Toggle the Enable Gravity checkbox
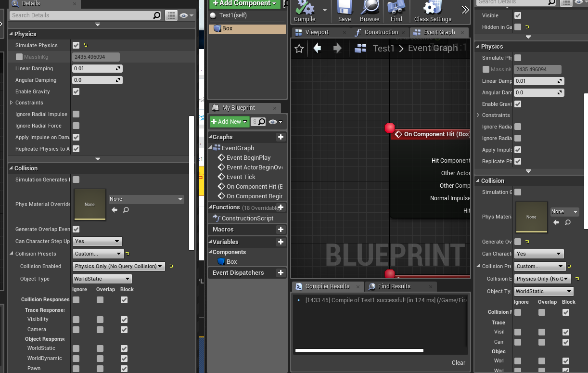Screen dimensions: 588x373 [x=75, y=91]
